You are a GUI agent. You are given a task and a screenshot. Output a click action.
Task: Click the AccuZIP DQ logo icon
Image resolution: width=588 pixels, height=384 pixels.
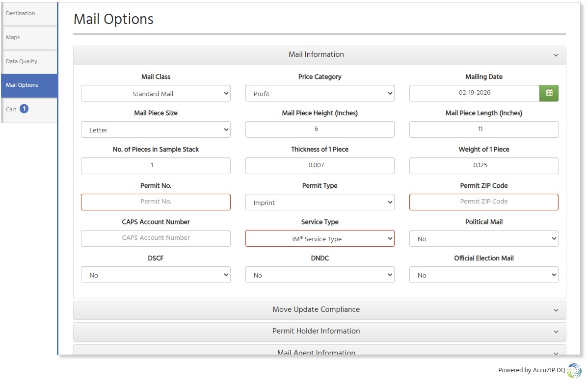pos(574,370)
